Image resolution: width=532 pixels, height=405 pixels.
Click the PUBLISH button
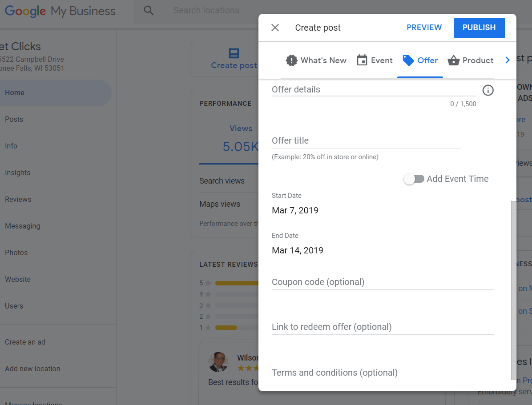479,28
